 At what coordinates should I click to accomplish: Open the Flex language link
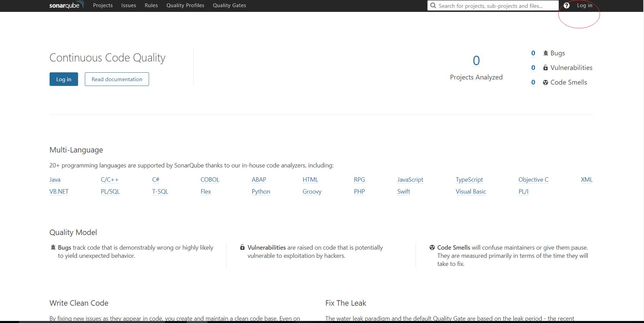coord(206,192)
